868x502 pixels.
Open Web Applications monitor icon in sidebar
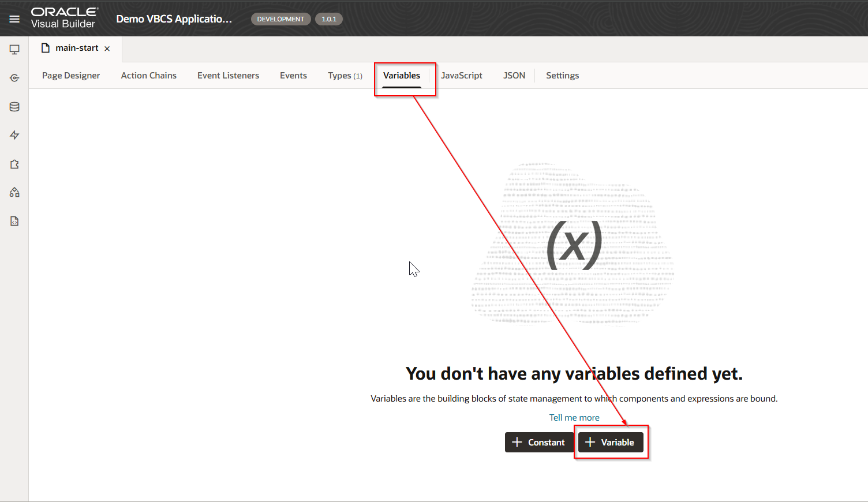click(x=14, y=50)
